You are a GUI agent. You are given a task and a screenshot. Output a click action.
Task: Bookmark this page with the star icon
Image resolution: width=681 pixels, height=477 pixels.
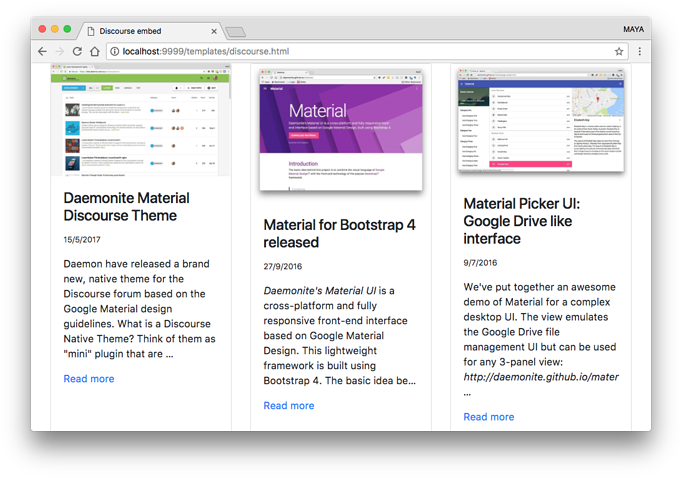click(619, 51)
